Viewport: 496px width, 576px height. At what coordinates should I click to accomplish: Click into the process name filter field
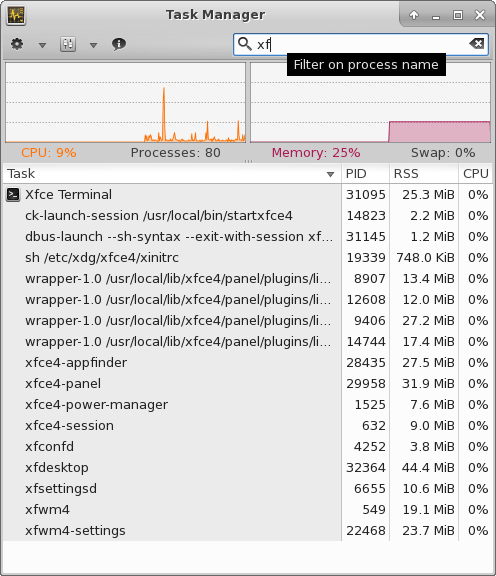point(361,44)
